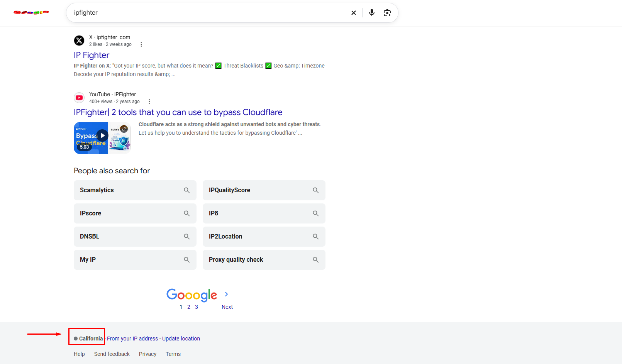
Task: Click search icon in DNSBL suggestion
Action: (x=187, y=237)
